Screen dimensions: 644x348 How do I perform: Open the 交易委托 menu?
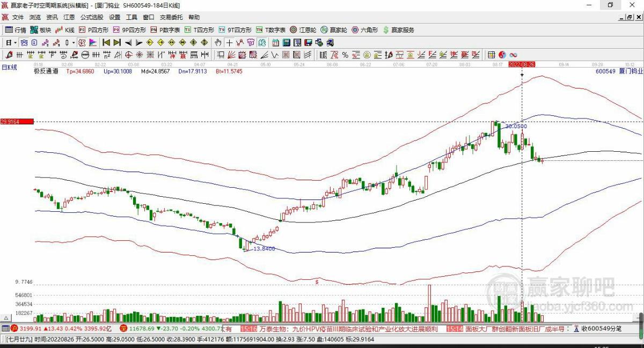[x=171, y=17]
